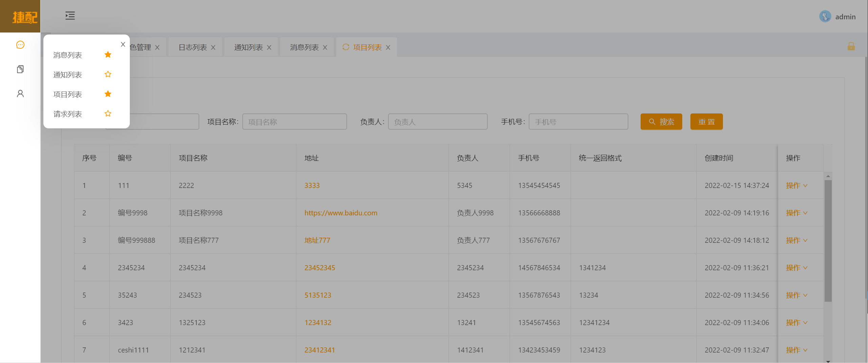Star the 通知列表 entry
The height and width of the screenshot is (363, 868).
(x=108, y=74)
